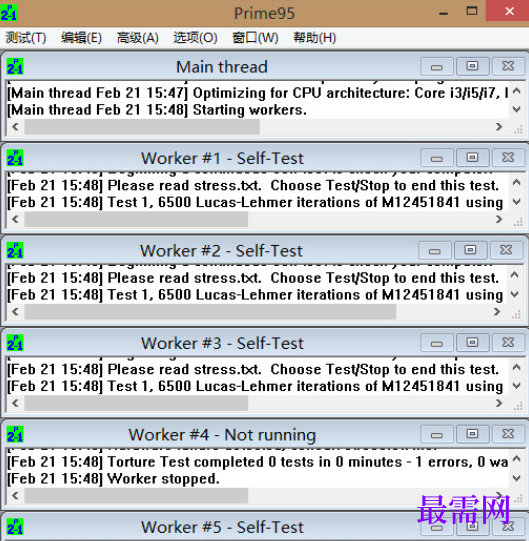Minimize the Worker #2 sub-window
The image size is (529, 541).
click(x=435, y=250)
